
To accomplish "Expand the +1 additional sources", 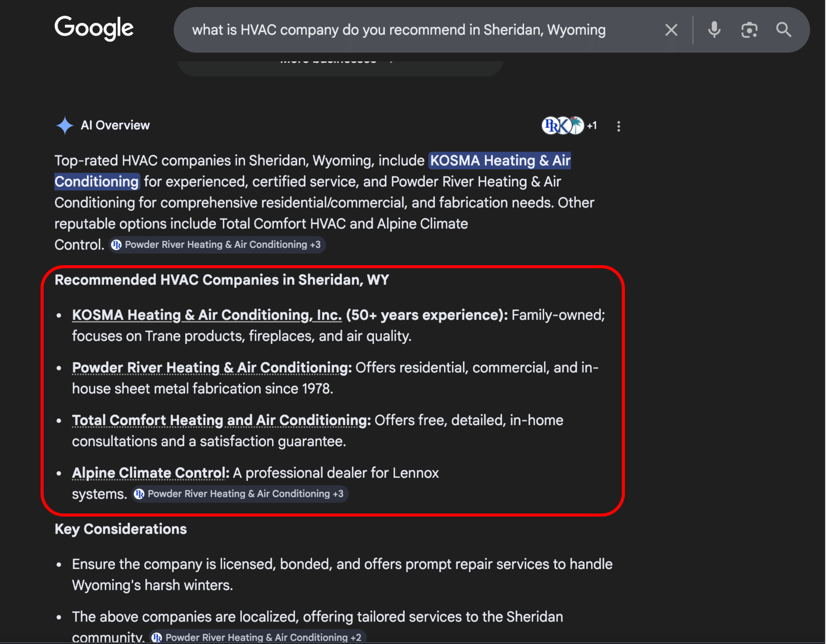I will pos(592,126).
